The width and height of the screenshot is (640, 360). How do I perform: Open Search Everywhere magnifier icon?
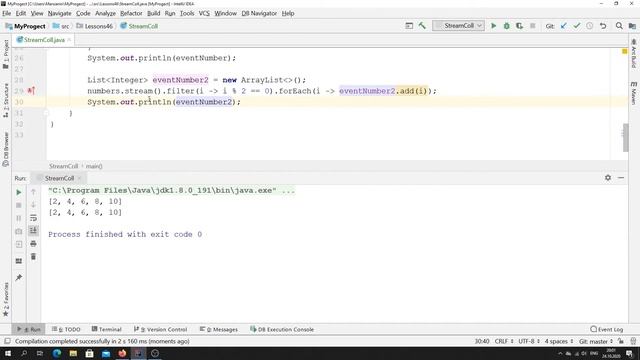(619, 26)
